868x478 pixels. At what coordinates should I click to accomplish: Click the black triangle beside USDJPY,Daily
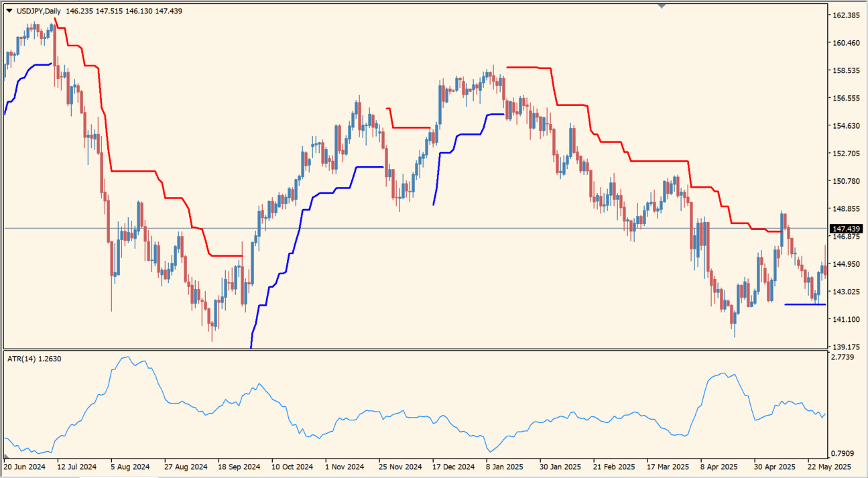[9, 11]
